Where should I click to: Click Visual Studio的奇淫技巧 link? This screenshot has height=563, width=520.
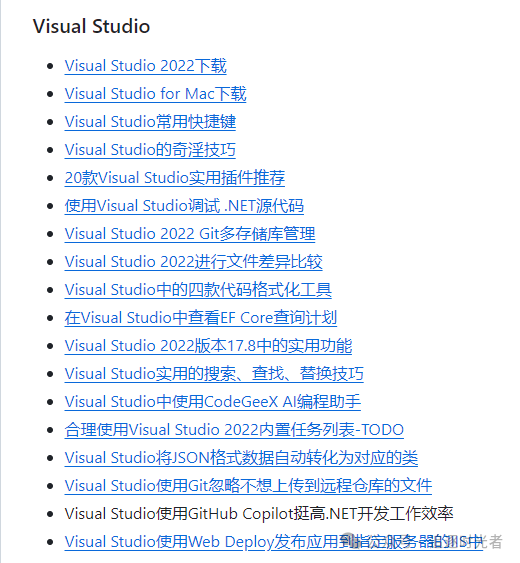tap(150, 150)
